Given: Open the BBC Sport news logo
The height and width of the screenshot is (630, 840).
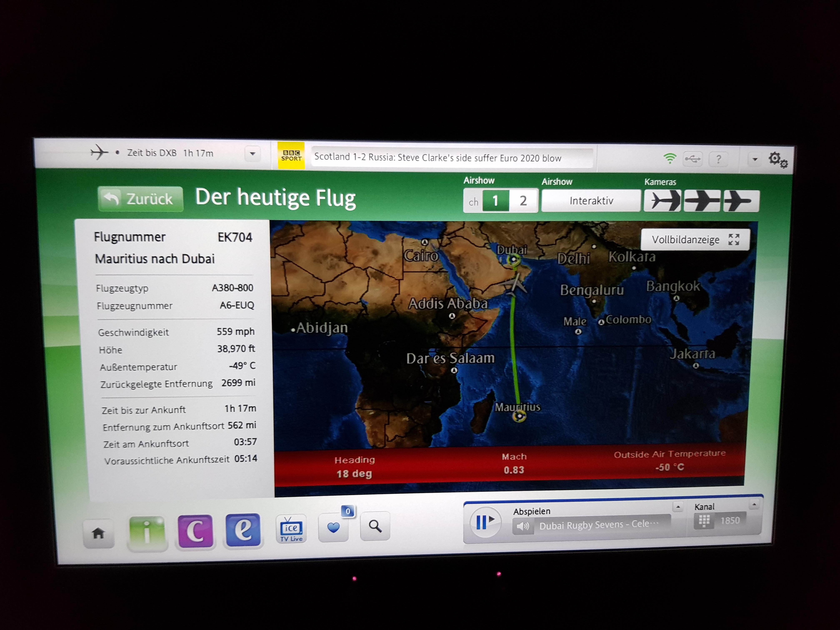Looking at the screenshot, I should [291, 156].
